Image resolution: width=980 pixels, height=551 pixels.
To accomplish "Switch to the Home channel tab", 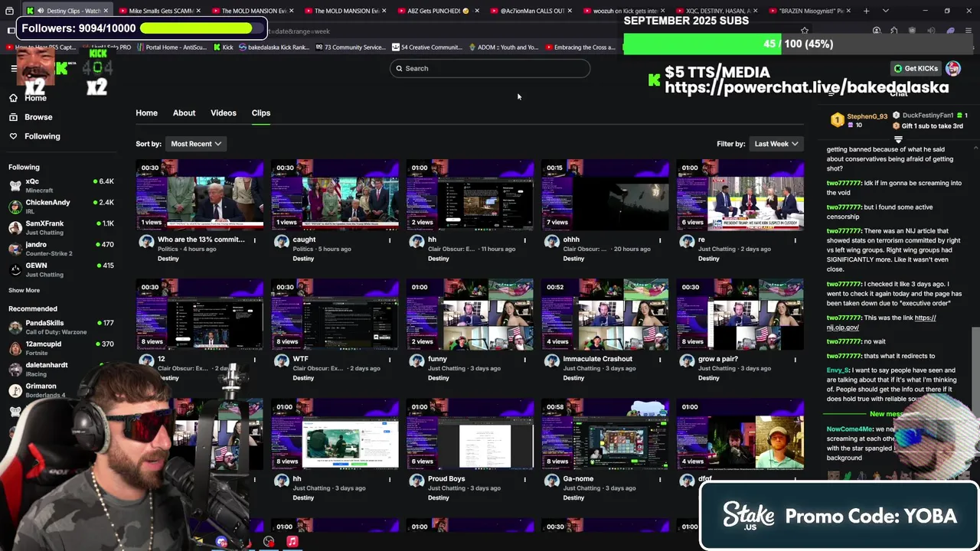I will point(146,113).
